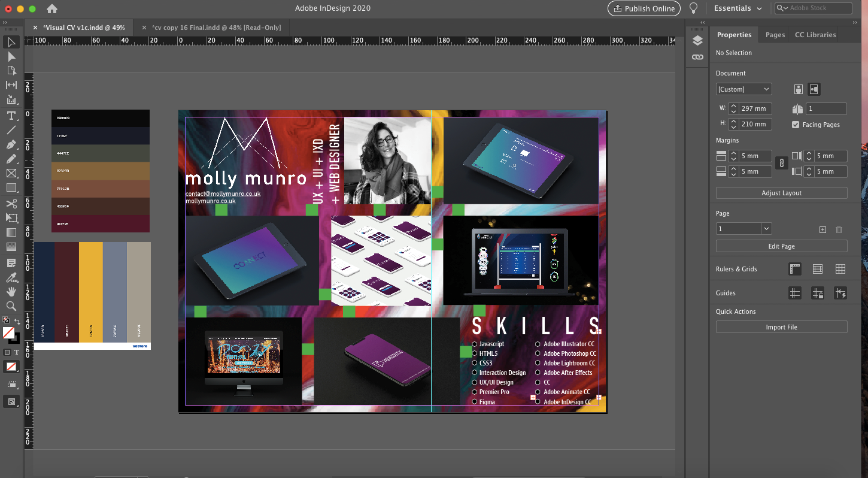Open the Essentials workspace dropdown
This screenshot has height=478, width=868.
[x=738, y=8]
